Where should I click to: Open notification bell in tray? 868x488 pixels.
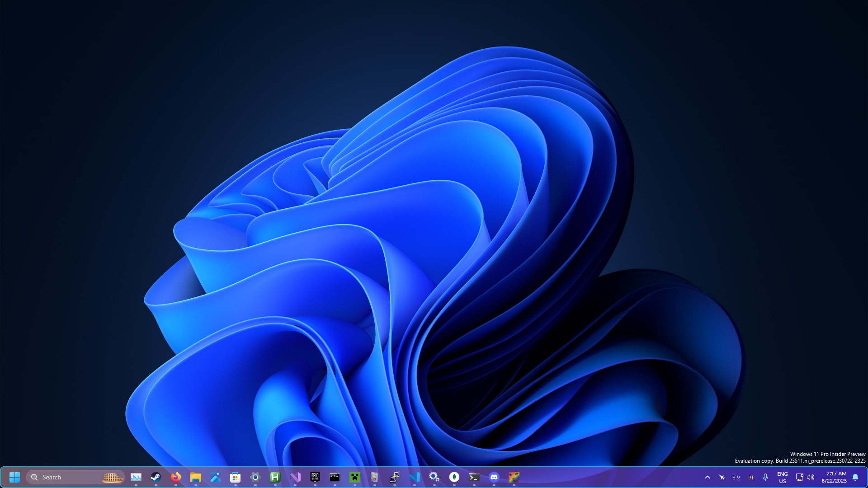click(x=855, y=477)
